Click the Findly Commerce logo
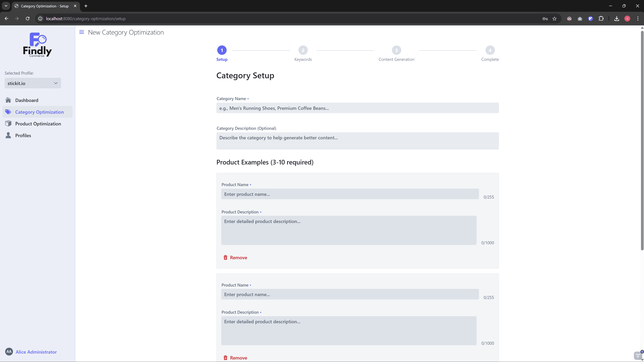The image size is (644, 362). click(38, 45)
